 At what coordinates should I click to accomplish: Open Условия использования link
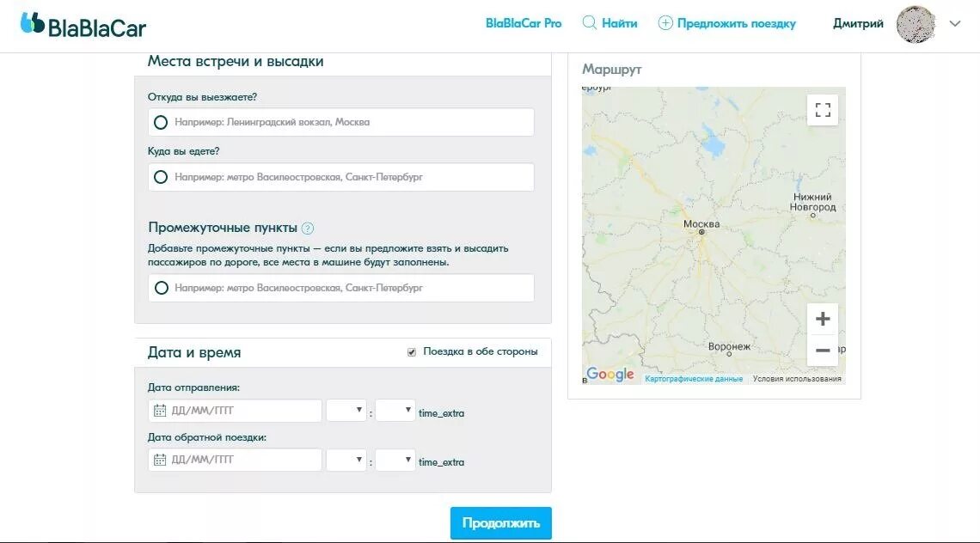point(797,379)
